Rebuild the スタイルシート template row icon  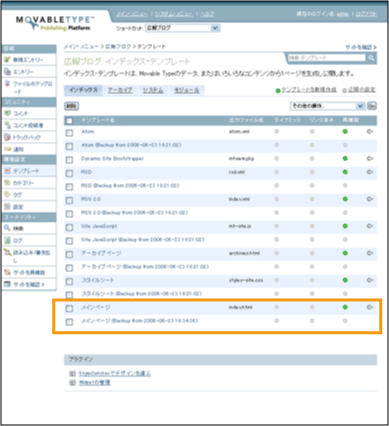click(x=370, y=280)
